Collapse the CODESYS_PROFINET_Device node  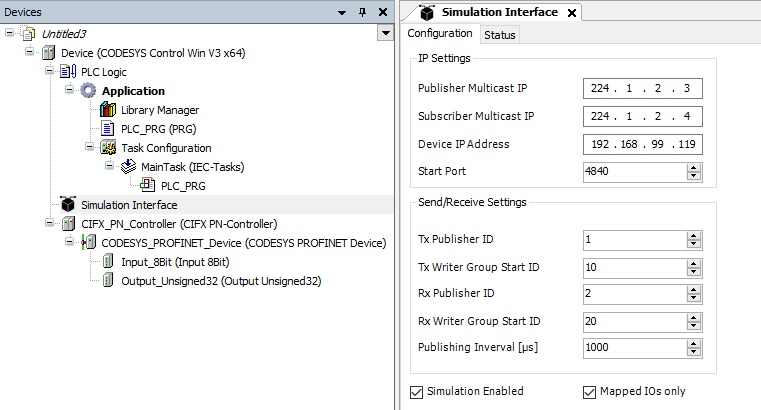(x=70, y=243)
